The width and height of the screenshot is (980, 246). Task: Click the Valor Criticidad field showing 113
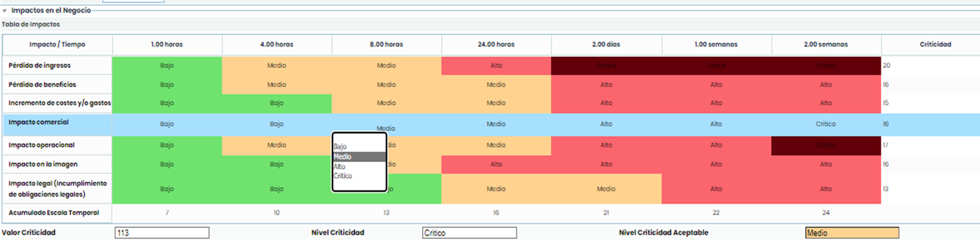click(x=162, y=233)
